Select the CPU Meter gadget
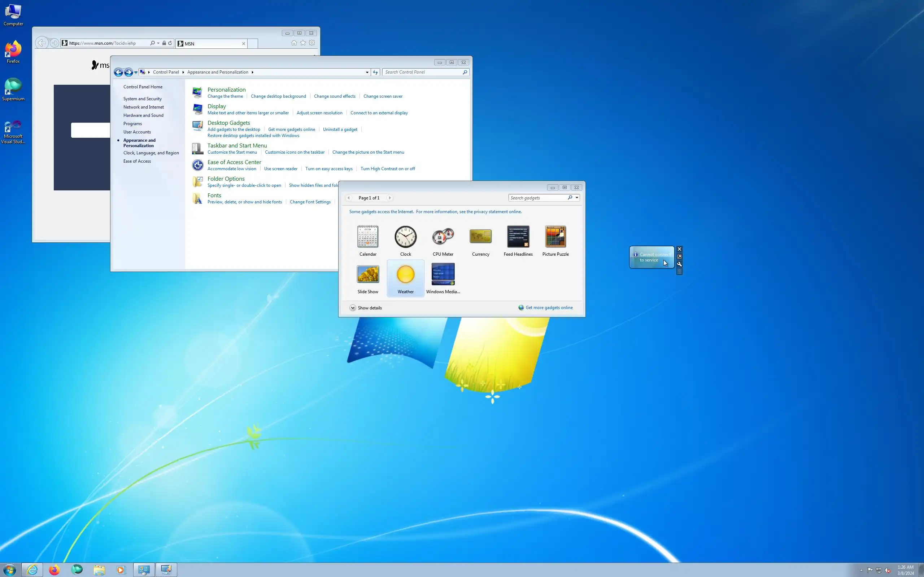Image resolution: width=924 pixels, height=577 pixels. 443,237
